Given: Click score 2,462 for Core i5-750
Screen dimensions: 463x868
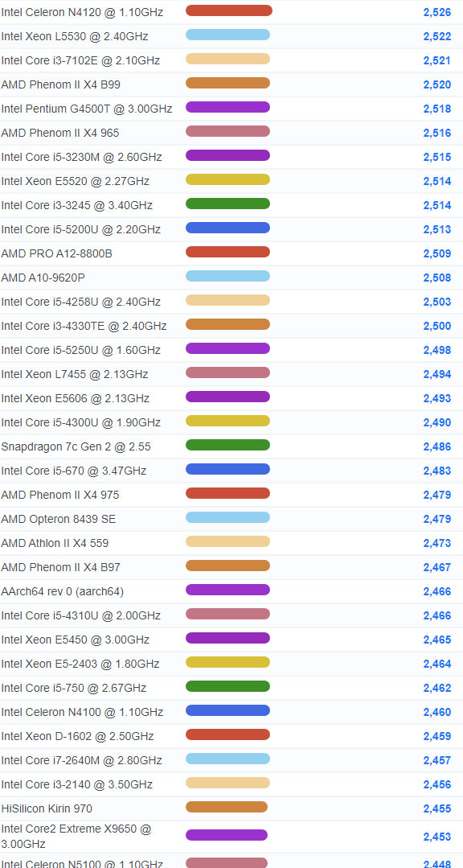Looking at the screenshot, I should (x=437, y=688).
